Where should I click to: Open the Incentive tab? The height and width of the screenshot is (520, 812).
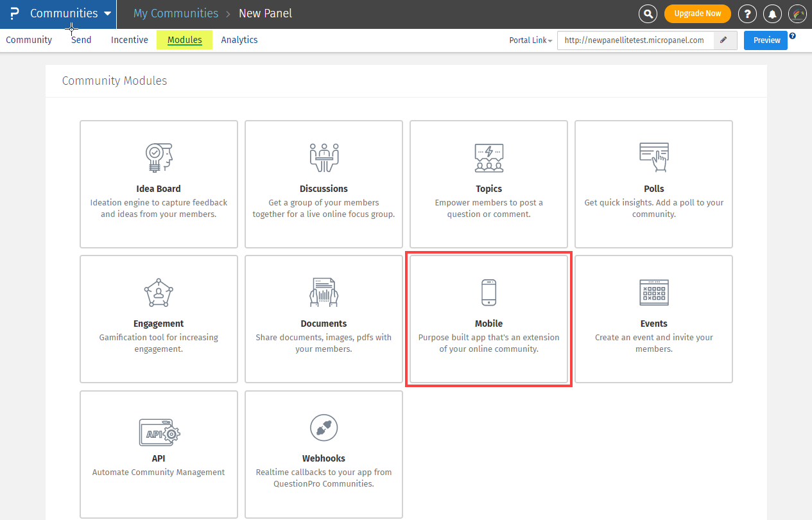(x=130, y=40)
